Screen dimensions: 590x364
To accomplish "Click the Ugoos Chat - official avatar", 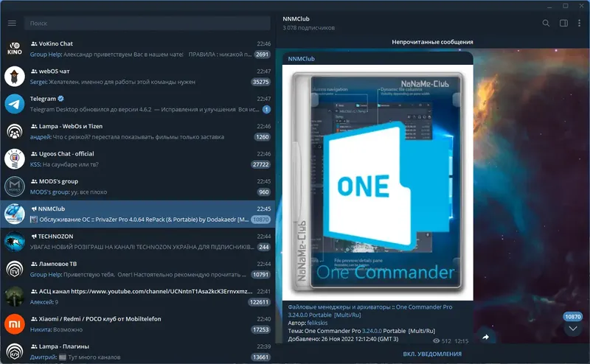I will pos(15,158).
